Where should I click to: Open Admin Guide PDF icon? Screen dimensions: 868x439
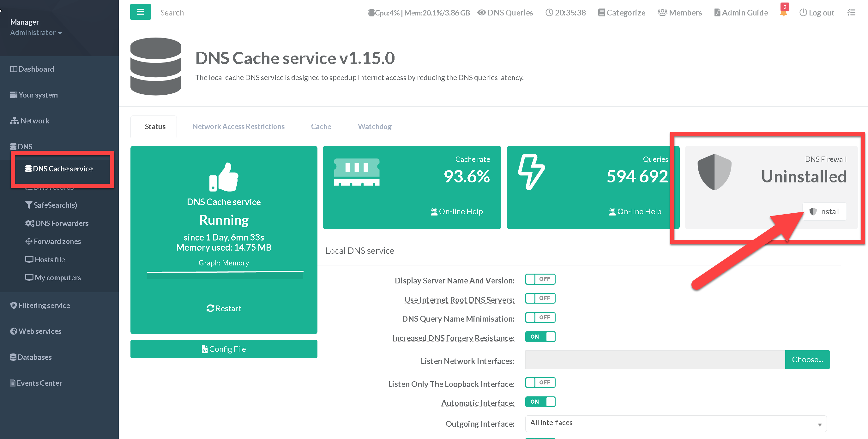tap(717, 12)
